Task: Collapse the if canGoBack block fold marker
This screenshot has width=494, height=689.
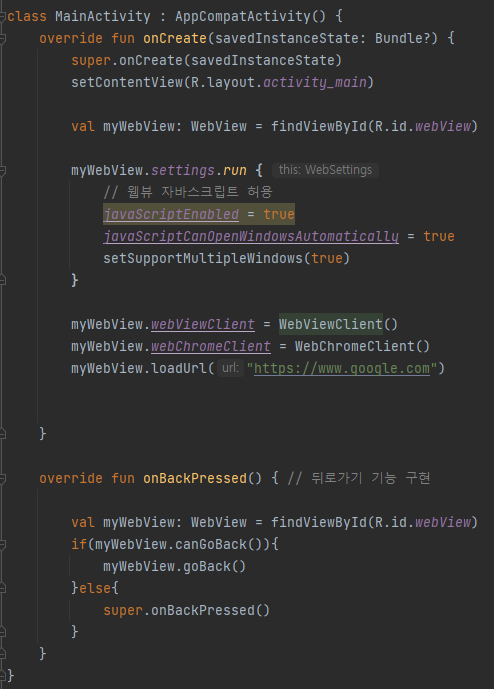Action: [x=2, y=544]
